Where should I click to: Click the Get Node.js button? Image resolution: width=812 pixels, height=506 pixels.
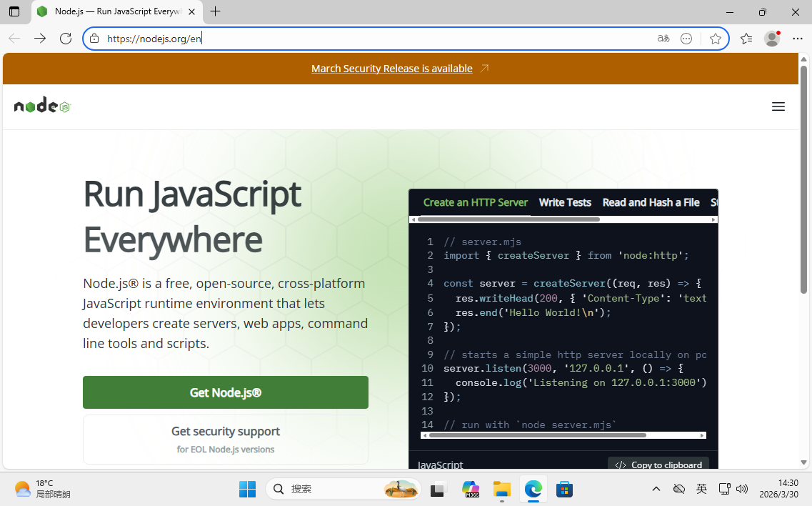(225, 392)
